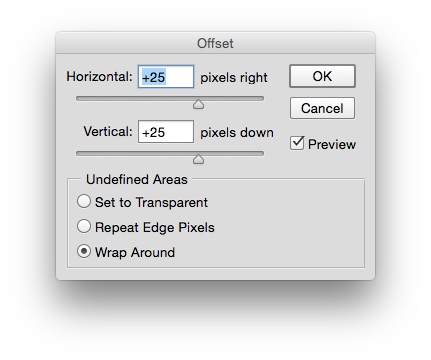
Task: Click the Horizontal field label
Action: pyautogui.click(x=99, y=76)
